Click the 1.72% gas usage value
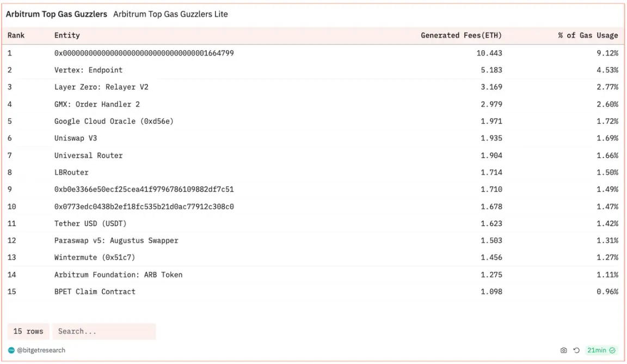Viewport: 627px width, 364px height. click(607, 121)
